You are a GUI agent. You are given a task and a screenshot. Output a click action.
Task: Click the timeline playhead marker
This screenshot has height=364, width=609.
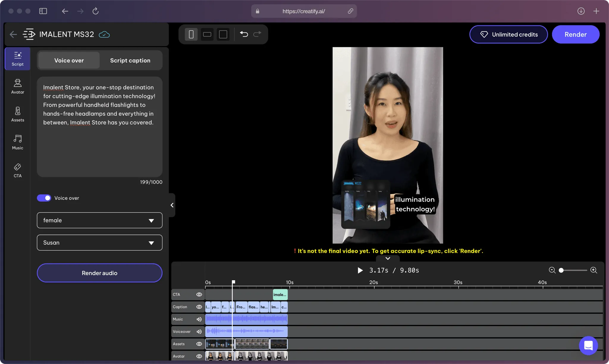pos(233,282)
